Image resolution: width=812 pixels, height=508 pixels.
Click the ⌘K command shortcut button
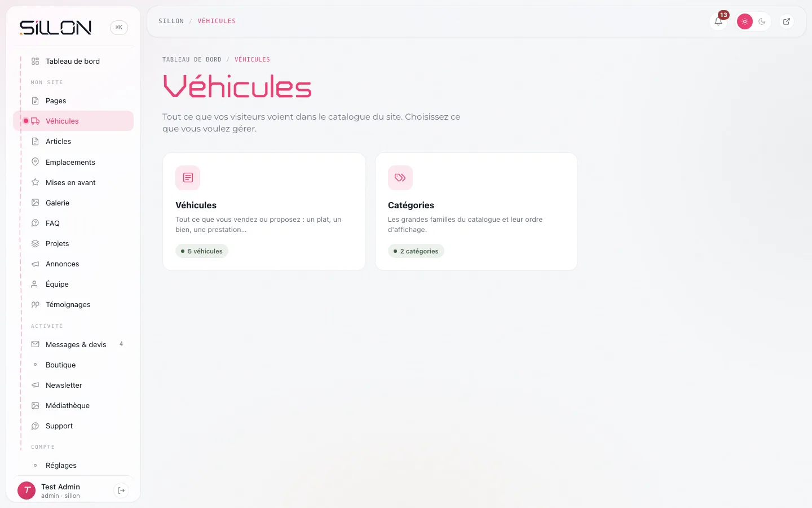pyautogui.click(x=119, y=27)
